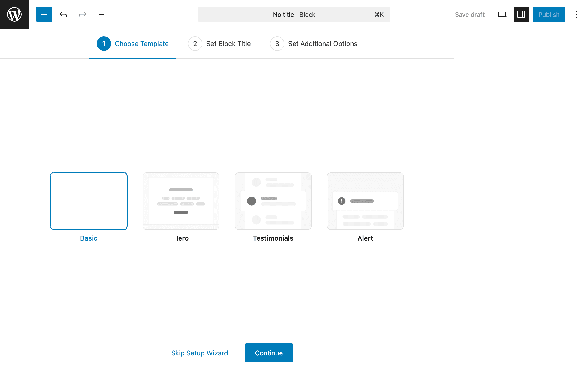588x371 pixels.
Task: Click Save draft
Action: click(x=470, y=14)
